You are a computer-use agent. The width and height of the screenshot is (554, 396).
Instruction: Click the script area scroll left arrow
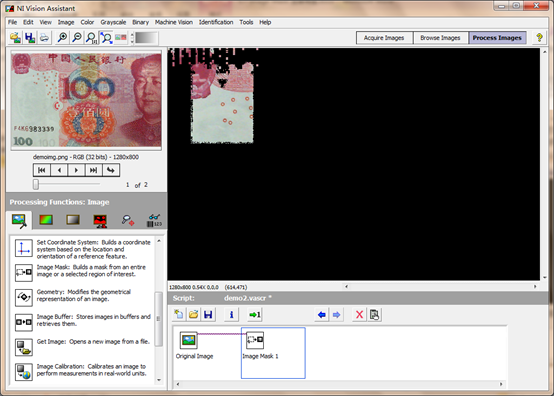(177, 384)
